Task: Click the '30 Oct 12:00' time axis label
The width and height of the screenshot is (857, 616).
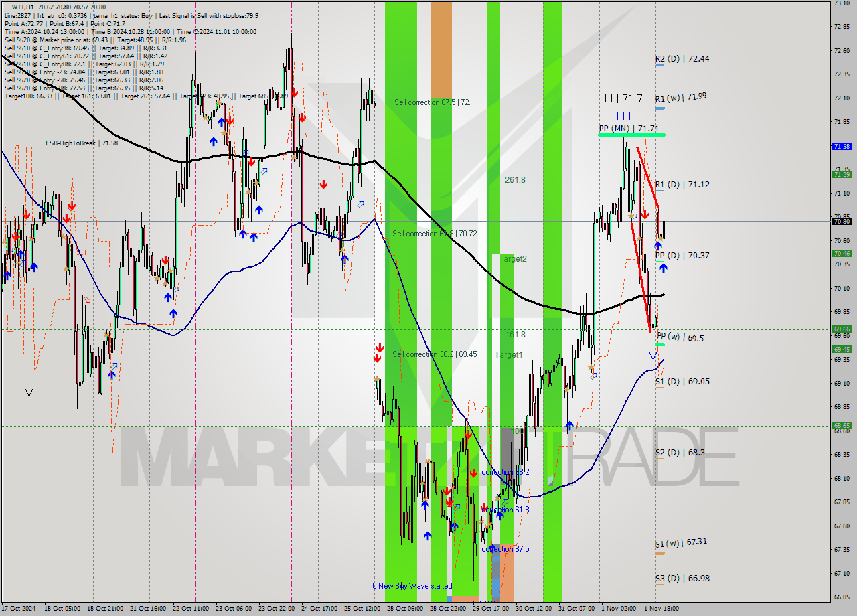Action: (533, 609)
